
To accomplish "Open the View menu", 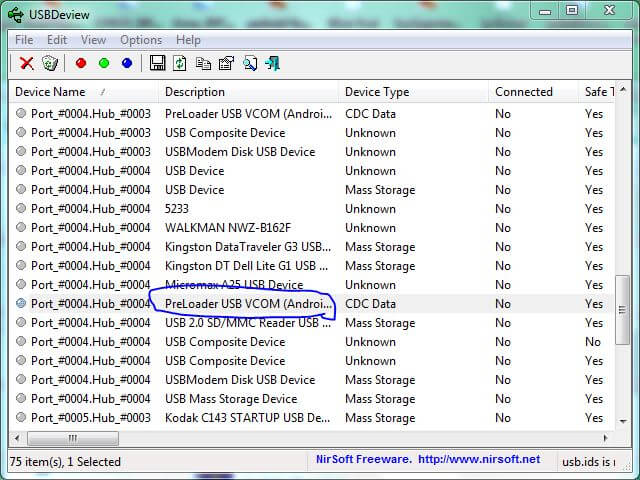I will (x=93, y=40).
